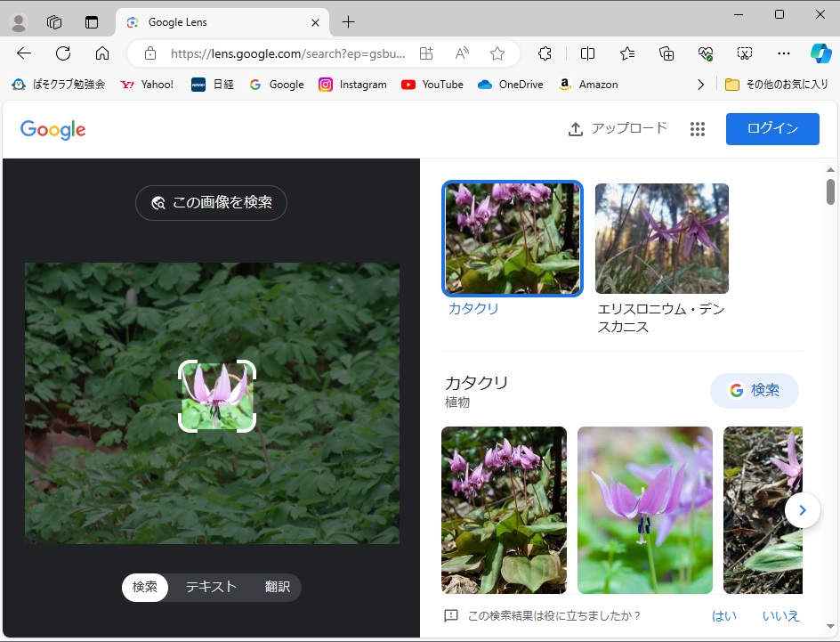Open the Google apps grid menu

(697, 129)
